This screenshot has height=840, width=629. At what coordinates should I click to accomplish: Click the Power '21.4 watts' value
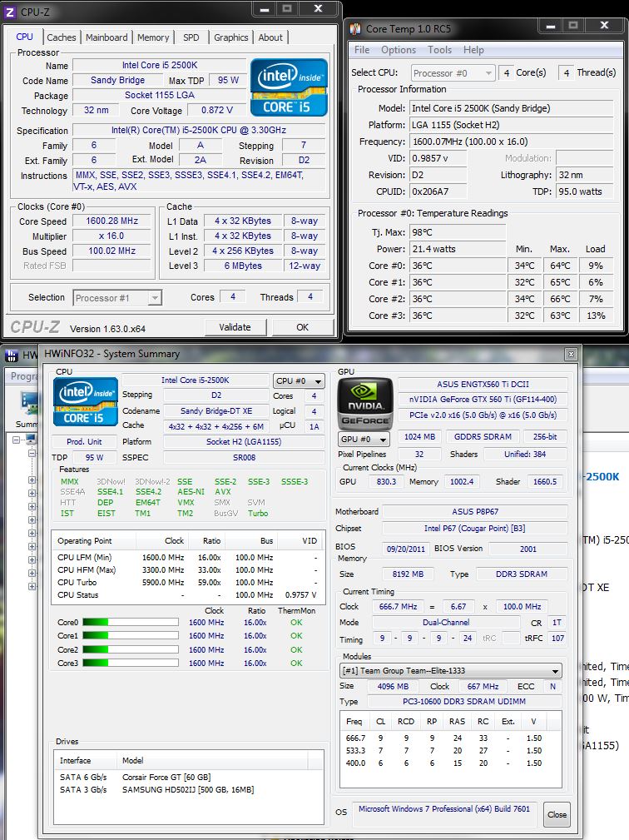(458, 249)
